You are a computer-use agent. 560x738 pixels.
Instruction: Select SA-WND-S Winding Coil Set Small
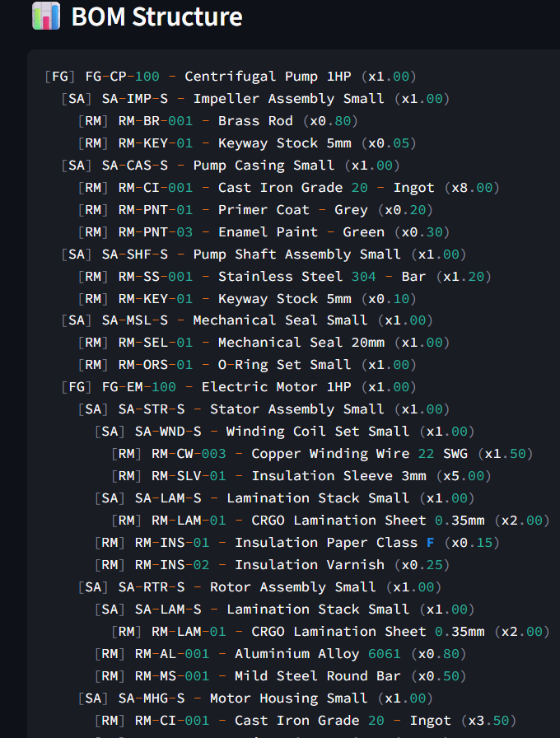click(x=284, y=432)
